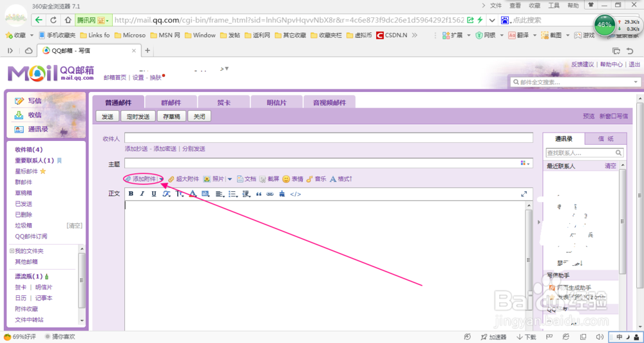Open the 扩展 extensions dropdown arrow

(x=469, y=35)
